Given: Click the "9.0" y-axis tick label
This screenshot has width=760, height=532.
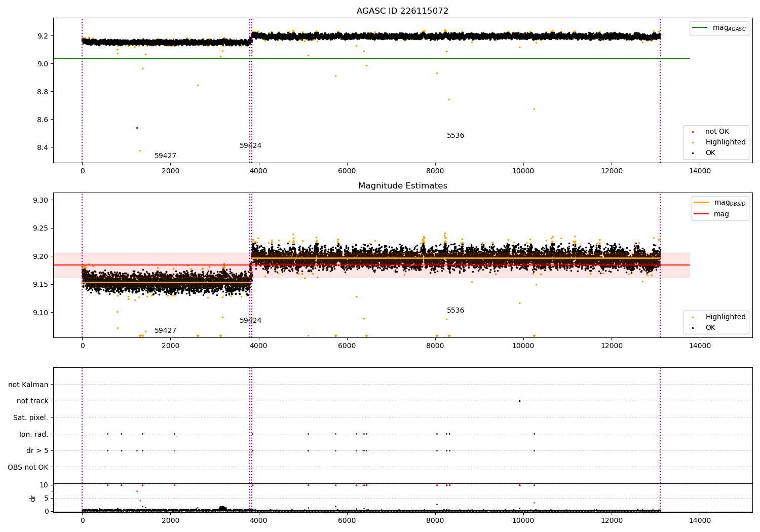Looking at the screenshot, I should [x=43, y=64].
